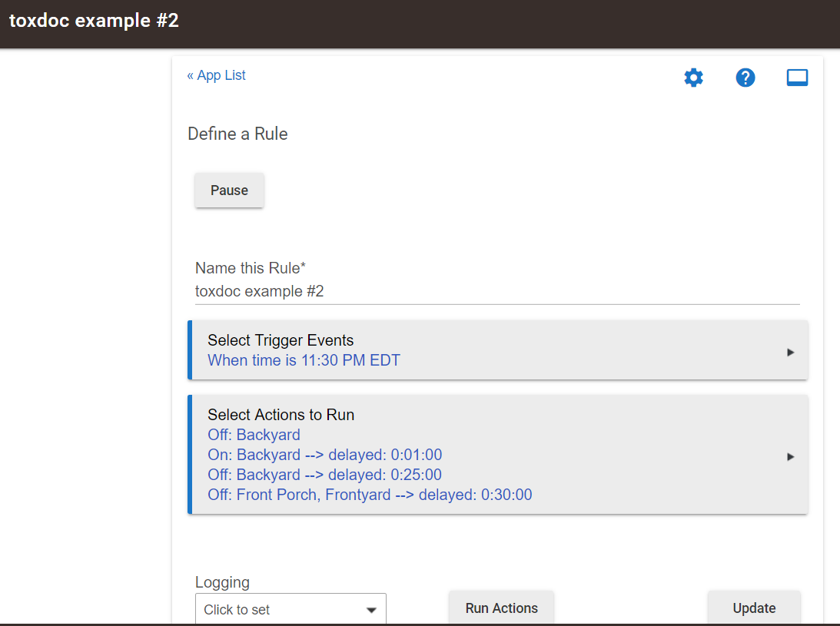
Task: Click the display monitor icon
Action: click(x=797, y=78)
